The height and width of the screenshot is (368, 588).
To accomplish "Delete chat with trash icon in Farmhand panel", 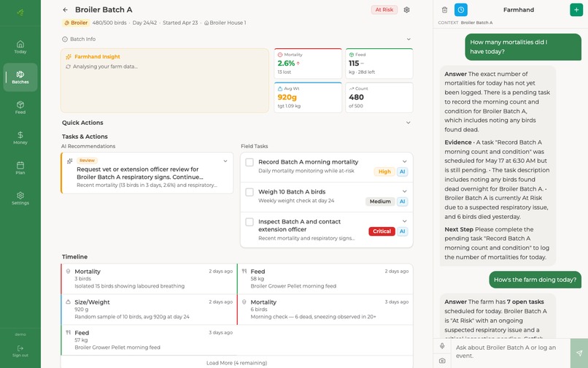I will [x=444, y=9].
